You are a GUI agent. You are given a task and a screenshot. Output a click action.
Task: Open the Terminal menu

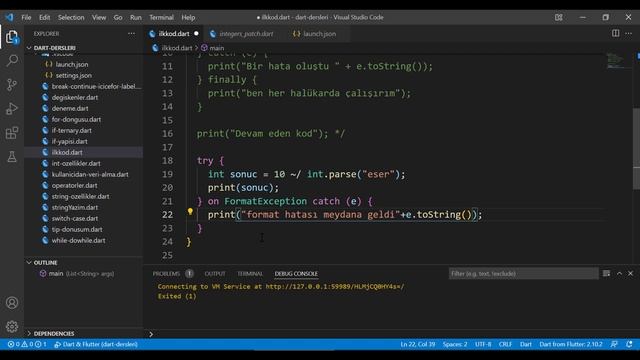click(161, 18)
